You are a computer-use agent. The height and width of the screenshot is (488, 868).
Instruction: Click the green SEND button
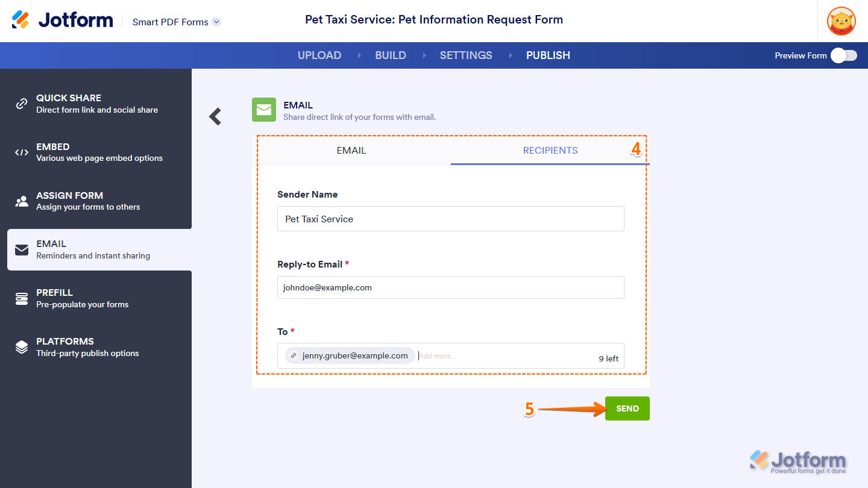[627, 408]
